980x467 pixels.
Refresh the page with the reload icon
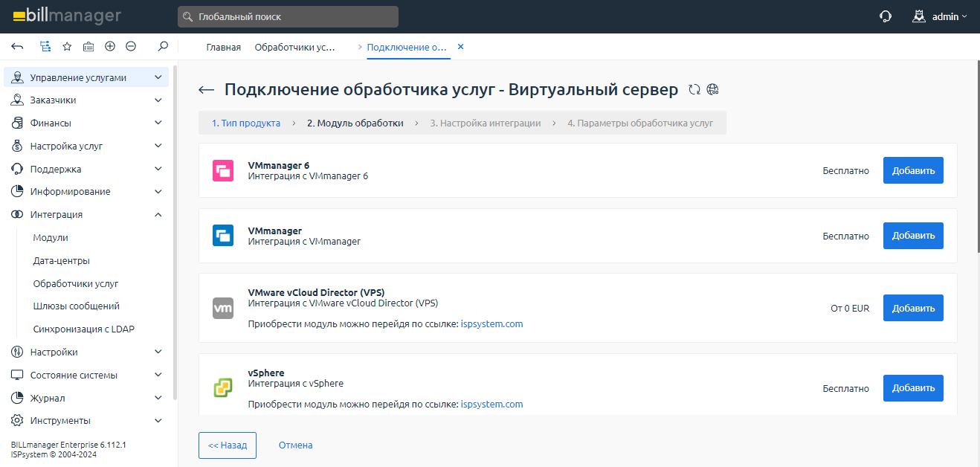click(694, 90)
